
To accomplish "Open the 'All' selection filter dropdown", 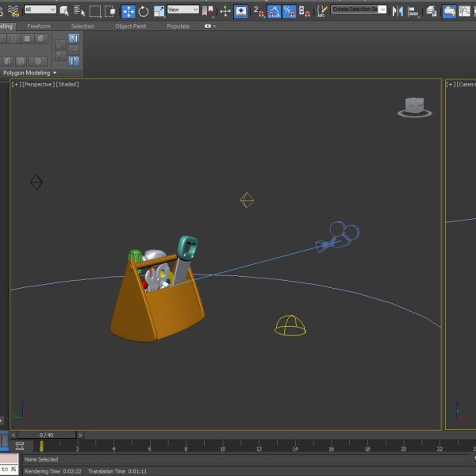I will coord(40,10).
